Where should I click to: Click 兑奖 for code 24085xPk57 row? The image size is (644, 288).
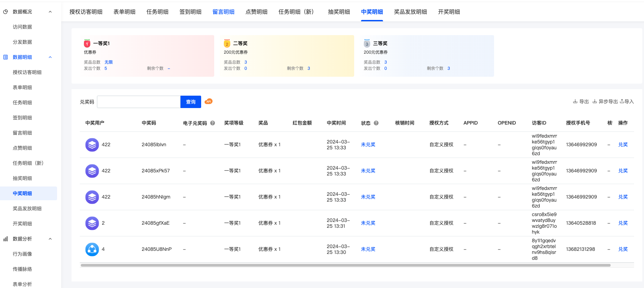623,171
